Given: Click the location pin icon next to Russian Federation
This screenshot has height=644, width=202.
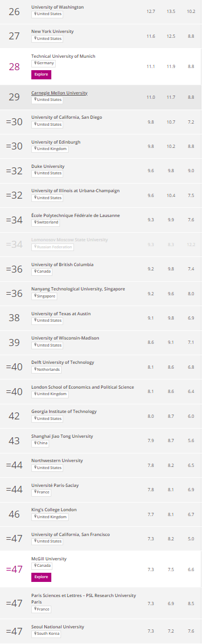Looking at the screenshot, I should [x=35, y=247].
